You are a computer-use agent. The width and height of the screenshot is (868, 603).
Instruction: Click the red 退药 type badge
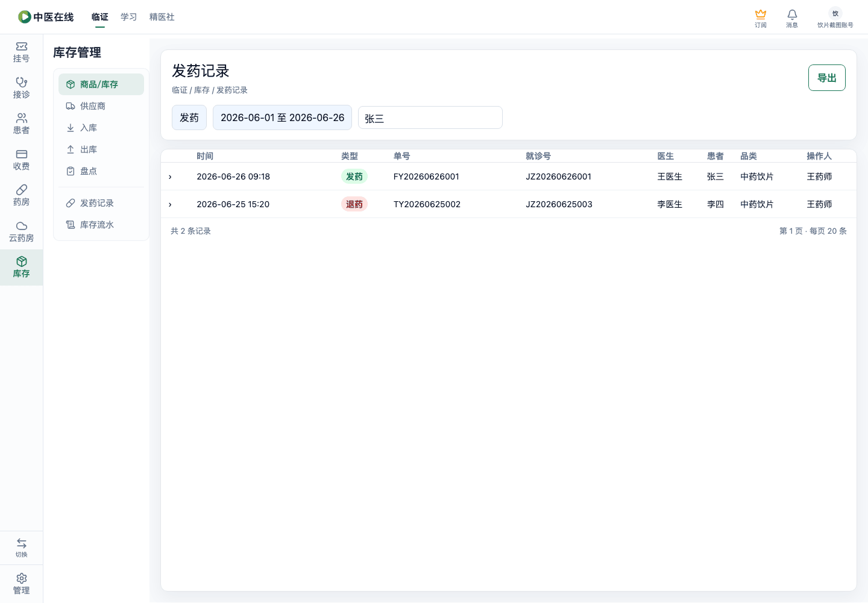click(x=354, y=204)
